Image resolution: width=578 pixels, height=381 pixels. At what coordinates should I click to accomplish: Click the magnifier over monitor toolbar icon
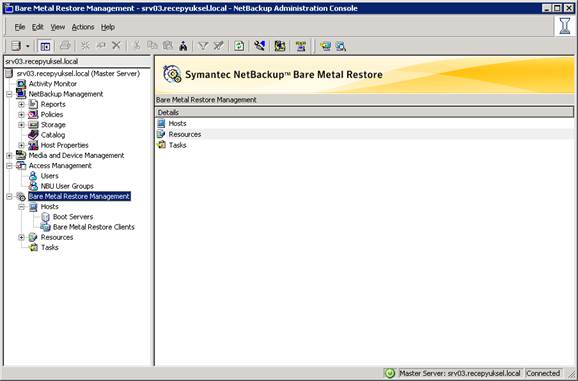[341, 46]
